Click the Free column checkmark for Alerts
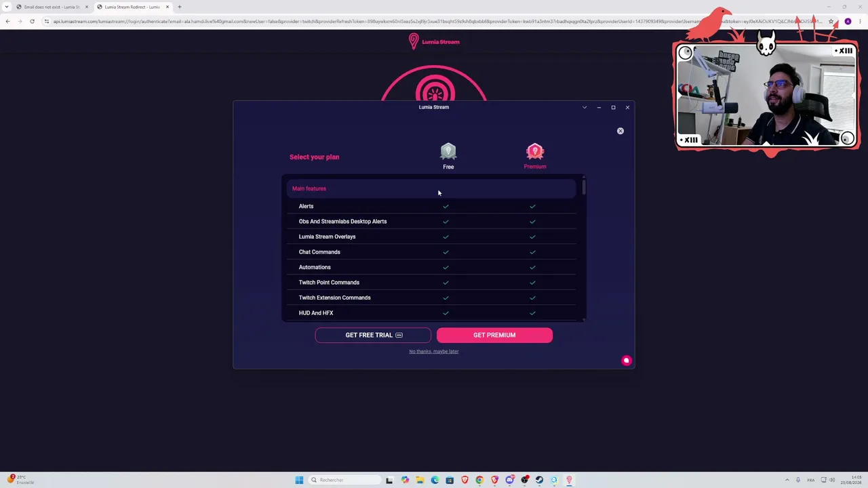The height and width of the screenshot is (488, 868). pyautogui.click(x=446, y=206)
